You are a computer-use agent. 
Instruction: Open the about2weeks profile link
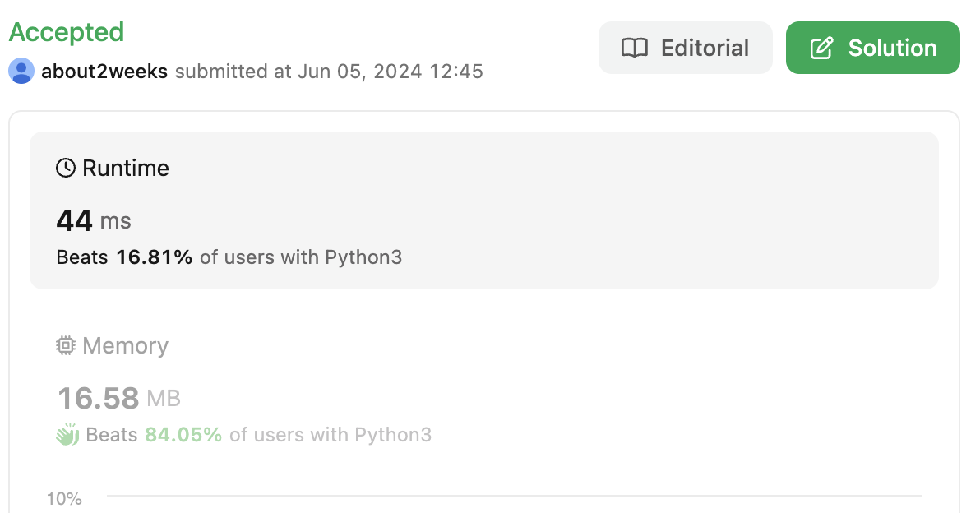click(x=104, y=72)
